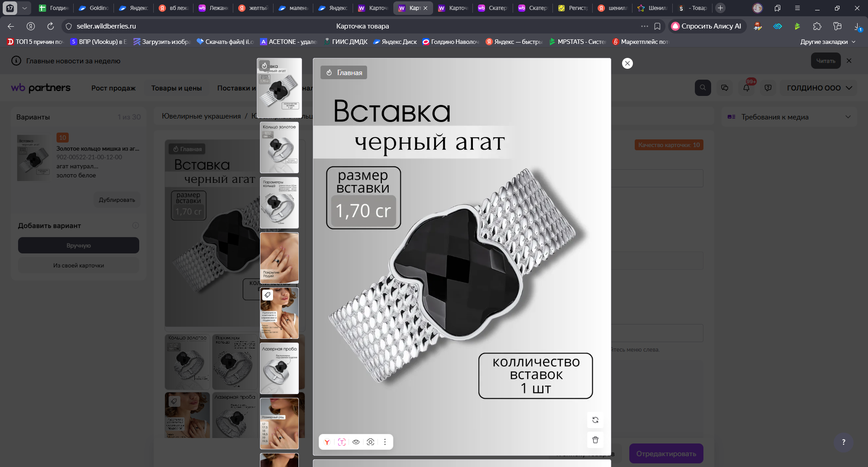
Task: Click the camera image search icon
Action: click(x=370, y=442)
